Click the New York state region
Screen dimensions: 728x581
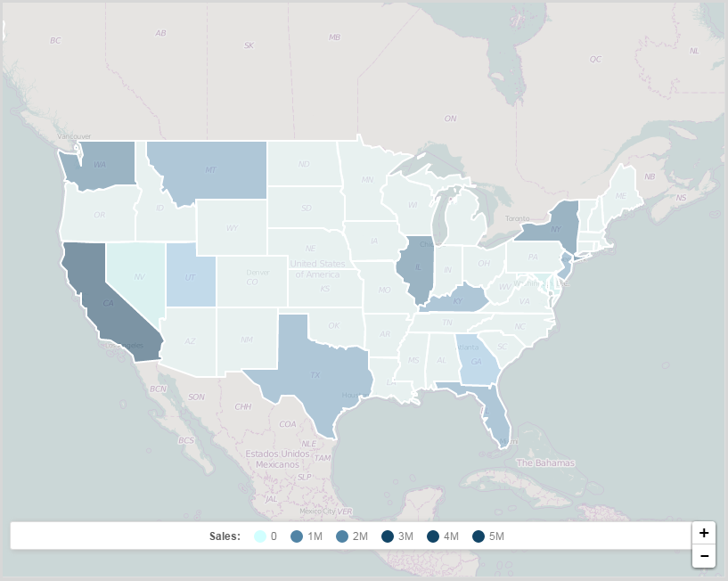pos(552,228)
